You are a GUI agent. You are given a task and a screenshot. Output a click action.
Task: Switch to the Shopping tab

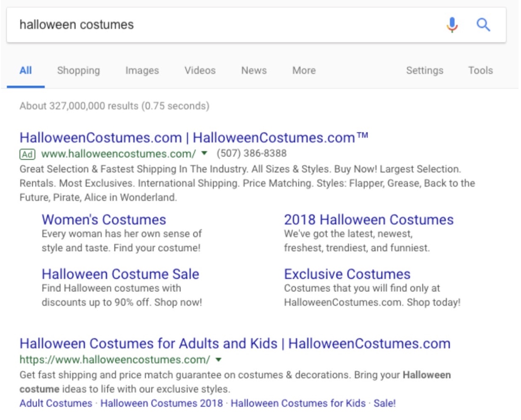pos(78,71)
